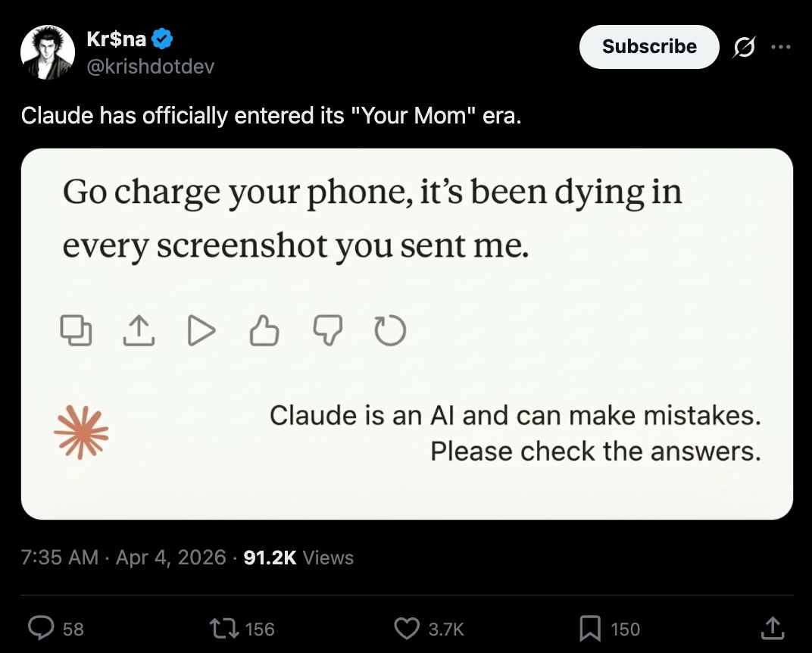Click the Kr$na display name
Screen dimensions: 812x653
point(117,38)
